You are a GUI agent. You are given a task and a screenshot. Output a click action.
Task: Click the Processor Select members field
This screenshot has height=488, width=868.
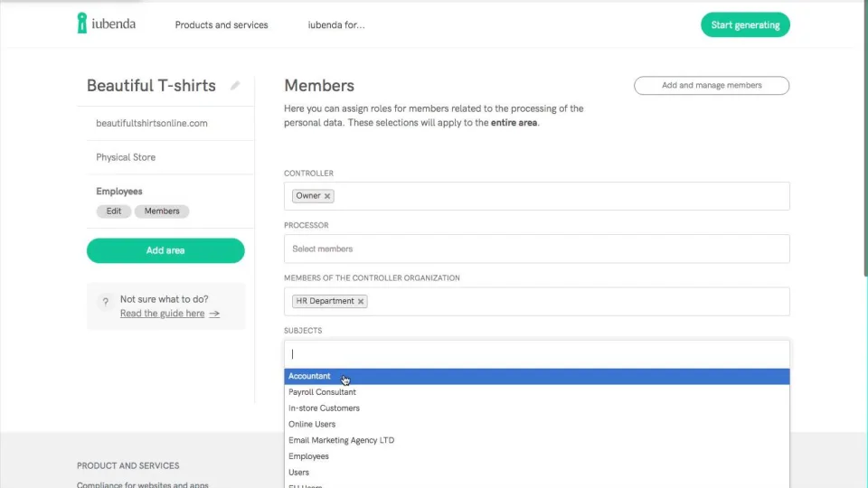click(x=536, y=249)
